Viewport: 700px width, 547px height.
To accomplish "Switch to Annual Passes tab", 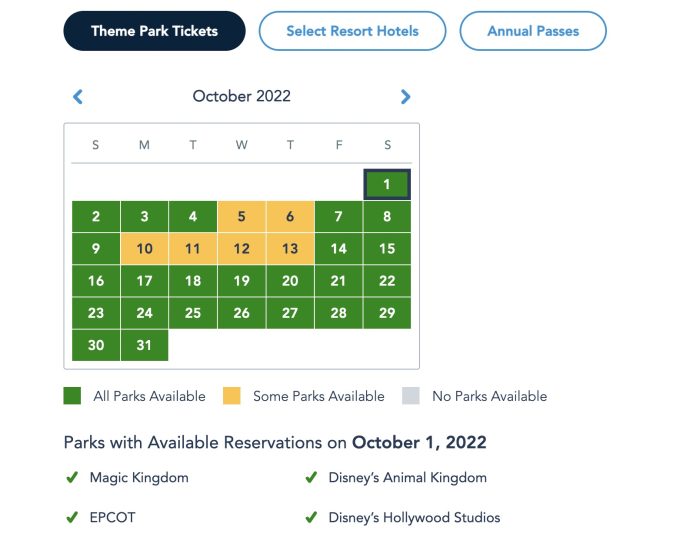I will (533, 31).
